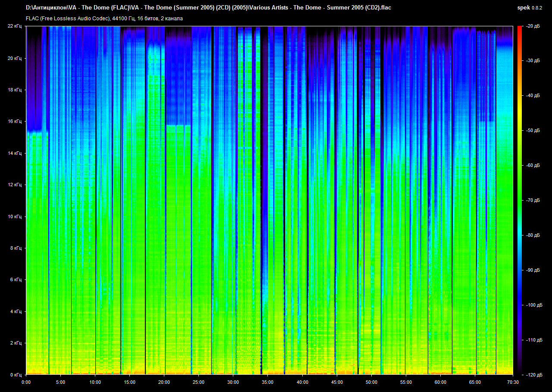Click the 4 кГц frequency axis label
This screenshot has height=392, width=552.
(x=16, y=311)
